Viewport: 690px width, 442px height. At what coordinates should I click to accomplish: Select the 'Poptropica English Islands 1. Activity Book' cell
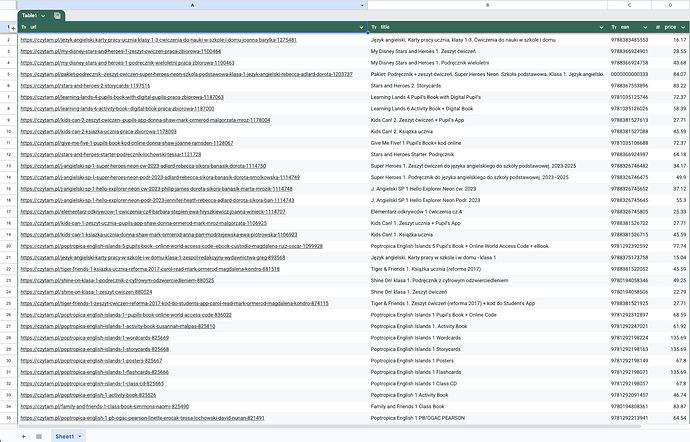pyautogui.click(x=488, y=326)
